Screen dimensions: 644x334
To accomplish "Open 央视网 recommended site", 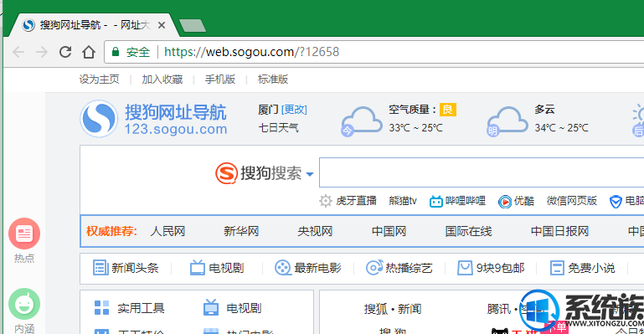I will pos(315,231).
